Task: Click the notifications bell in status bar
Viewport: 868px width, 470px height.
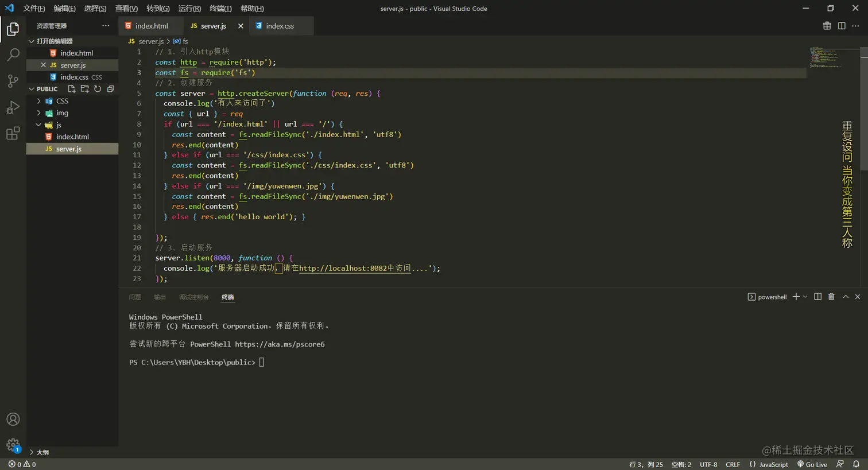Action: tap(856, 464)
